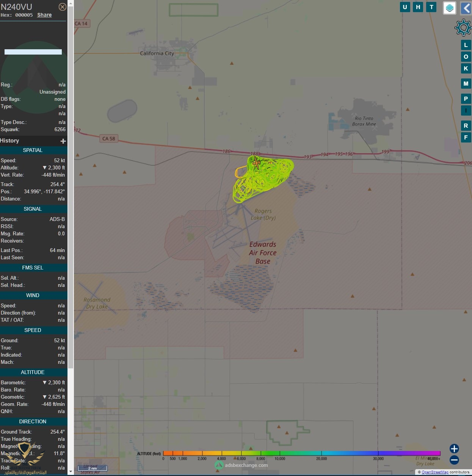The width and height of the screenshot is (472, 476).
Task: Open the map layers selector icon
Action: click(449, 8)
